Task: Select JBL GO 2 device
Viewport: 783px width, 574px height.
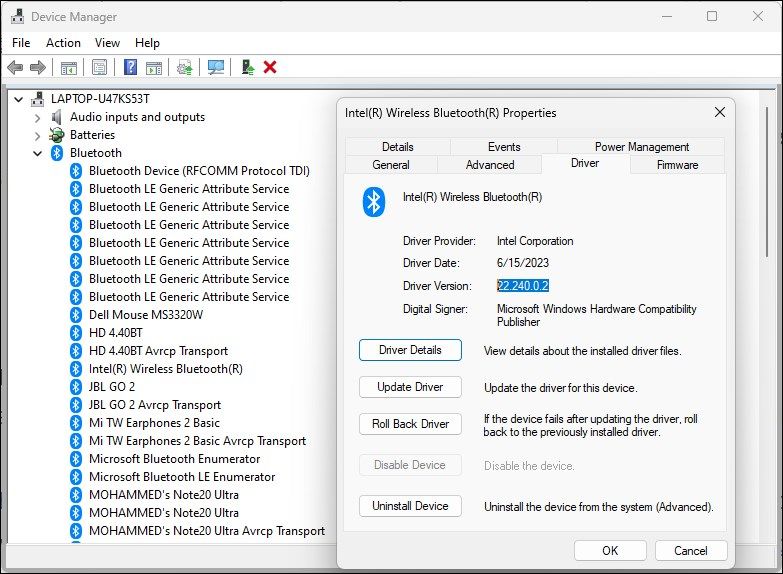Action: click(112, 387)
